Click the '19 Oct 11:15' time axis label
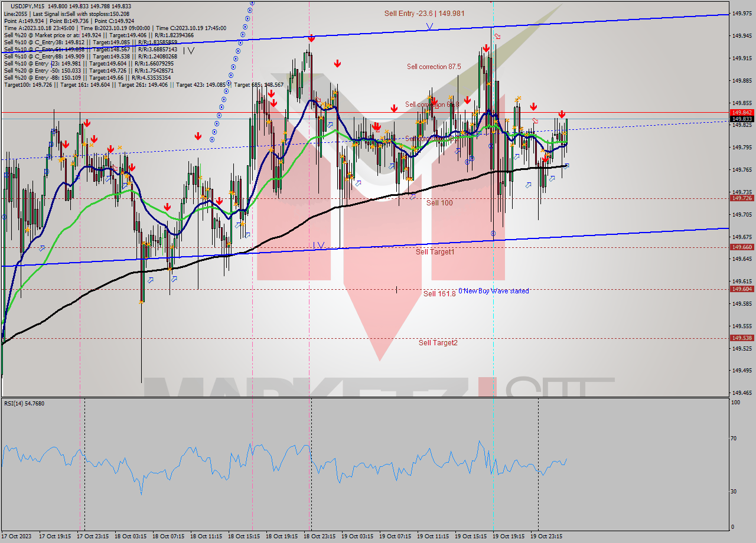The width and height of the screenshot is (756, 543). [x=433, y=537]
